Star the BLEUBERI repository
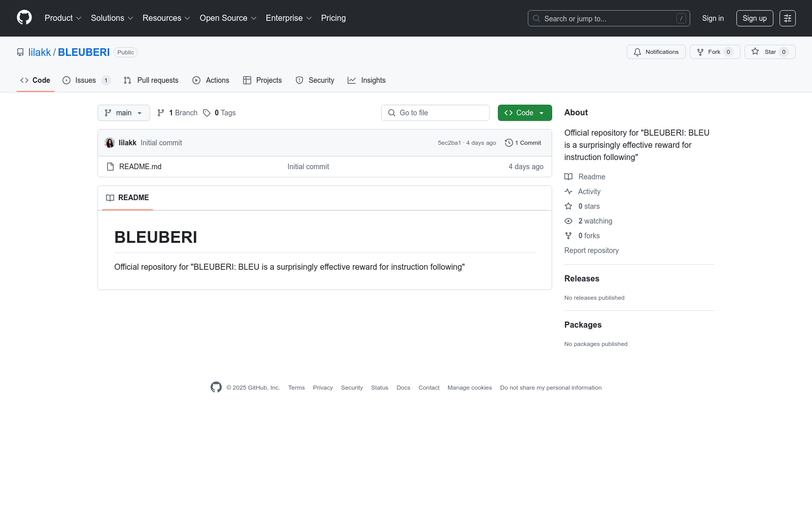The height and width of the screenshot is (508, 812). pos(770,52)
